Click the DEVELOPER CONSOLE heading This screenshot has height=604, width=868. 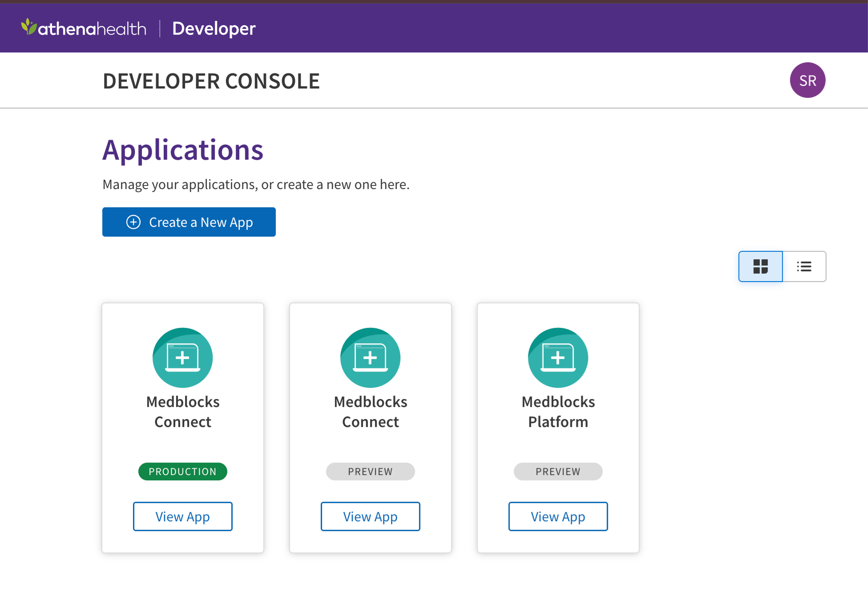pyautogui.click(x=211, y=81)
